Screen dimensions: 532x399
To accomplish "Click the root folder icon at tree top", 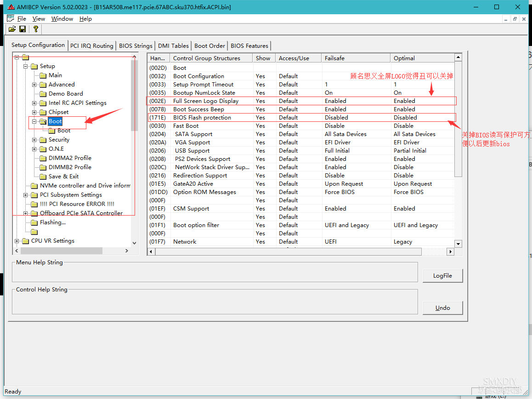I will pyautogui.click(x=26, y=57).
